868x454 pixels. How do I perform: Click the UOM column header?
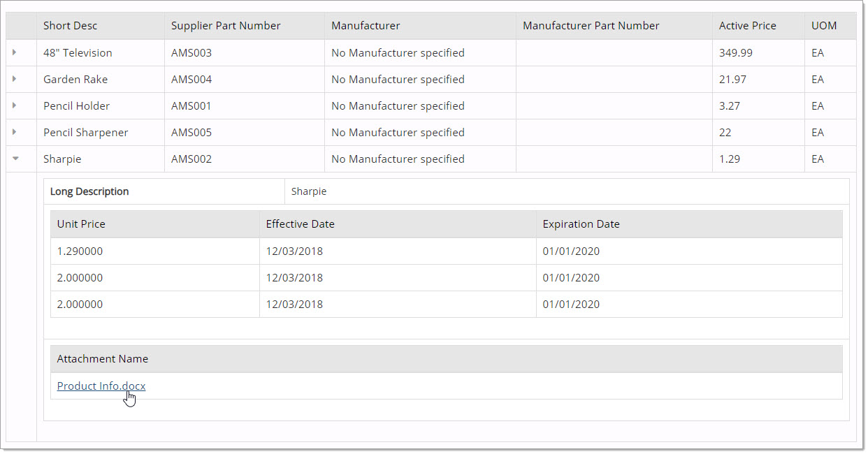click(824, 26)
